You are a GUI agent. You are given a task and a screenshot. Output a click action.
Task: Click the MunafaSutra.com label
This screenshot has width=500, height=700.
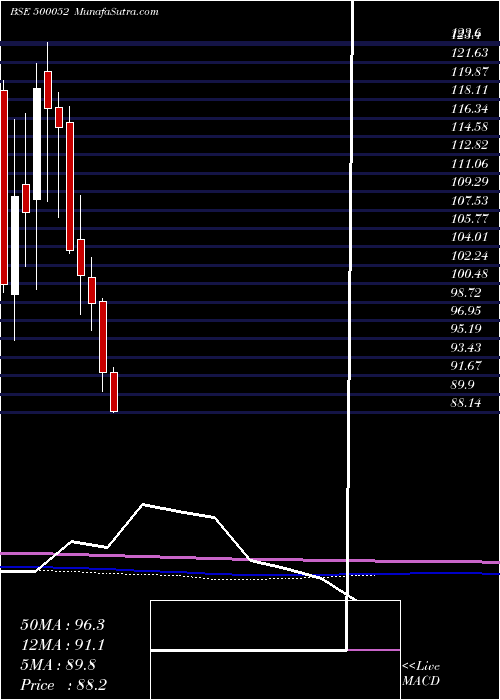click(116, 12)
